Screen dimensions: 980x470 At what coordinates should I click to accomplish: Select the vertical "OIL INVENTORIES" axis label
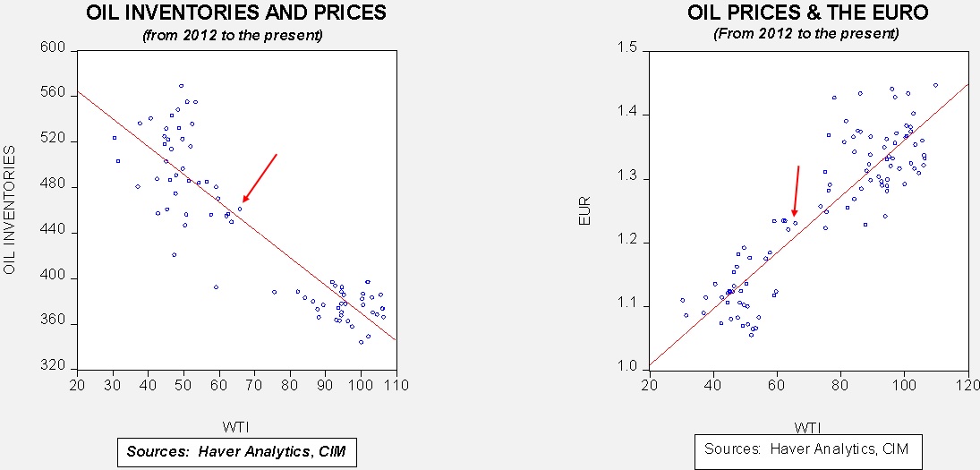pos(11,210)
